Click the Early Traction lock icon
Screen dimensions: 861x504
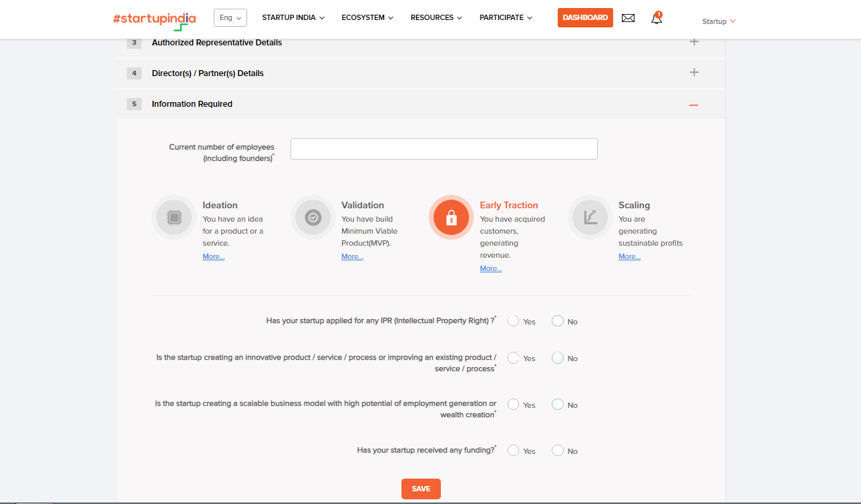pos(451,217)
